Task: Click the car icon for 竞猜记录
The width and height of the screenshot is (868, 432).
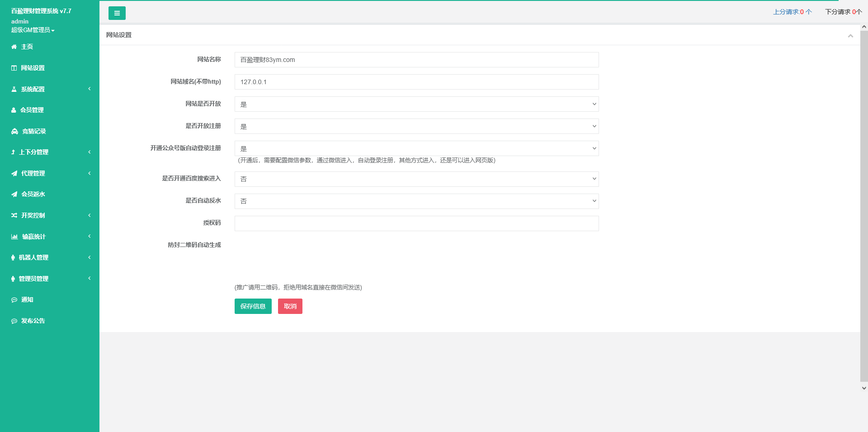Action: tap(14, 131)
